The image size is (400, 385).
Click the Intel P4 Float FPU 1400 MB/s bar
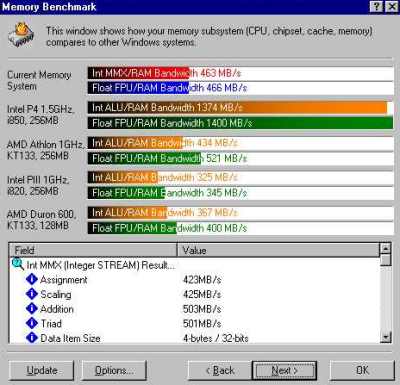[241, 123]
